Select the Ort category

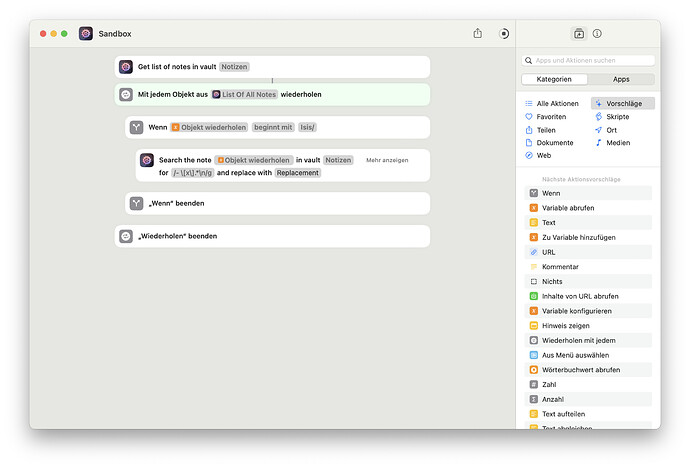[606, 130]
